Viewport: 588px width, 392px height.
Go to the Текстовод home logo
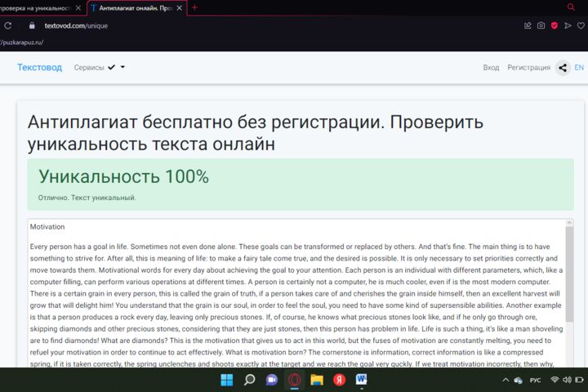(39, 68)
